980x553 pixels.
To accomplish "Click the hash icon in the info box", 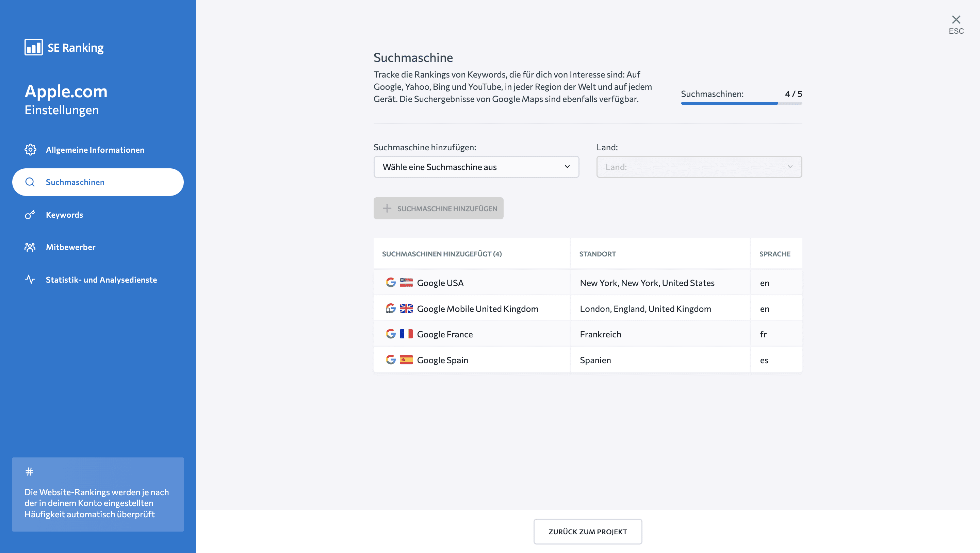I will pos(29,472).
